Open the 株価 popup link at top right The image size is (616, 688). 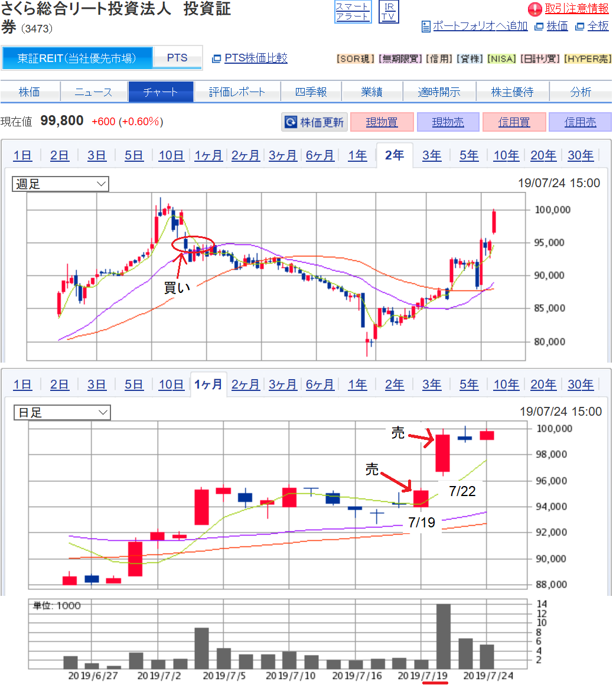pos(557,27)
